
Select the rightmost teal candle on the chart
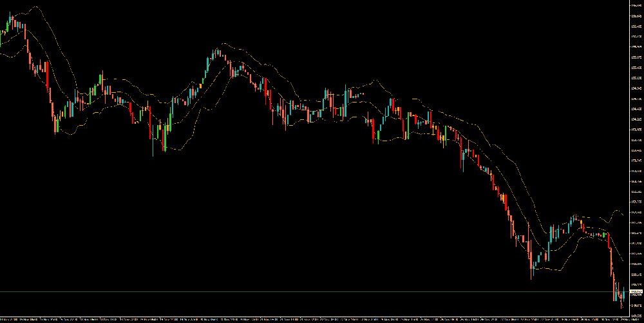point(623,293)
